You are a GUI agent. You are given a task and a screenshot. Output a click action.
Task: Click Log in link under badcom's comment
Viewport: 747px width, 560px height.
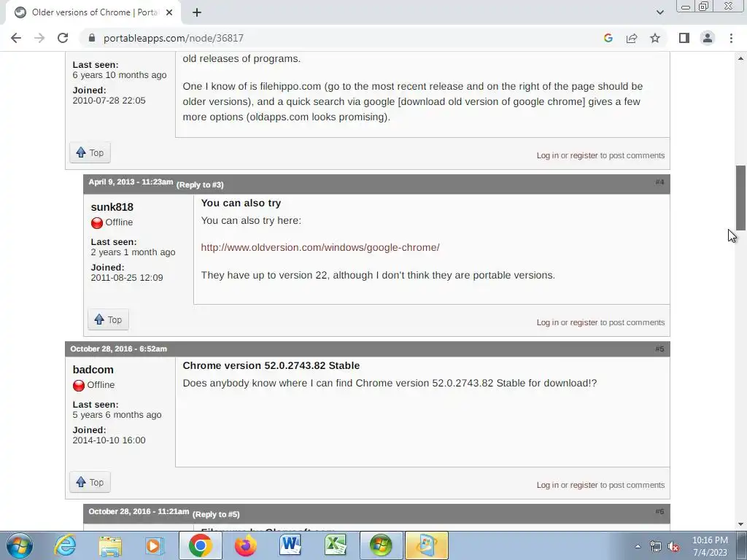click(x=547, y=485)
